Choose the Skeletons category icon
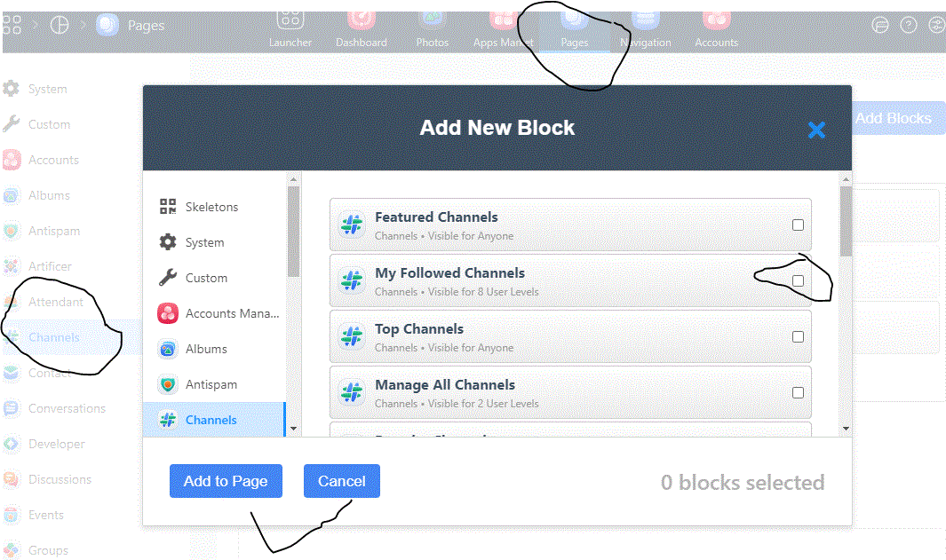Viewport: 946px width, 560px height. [168, 207]
